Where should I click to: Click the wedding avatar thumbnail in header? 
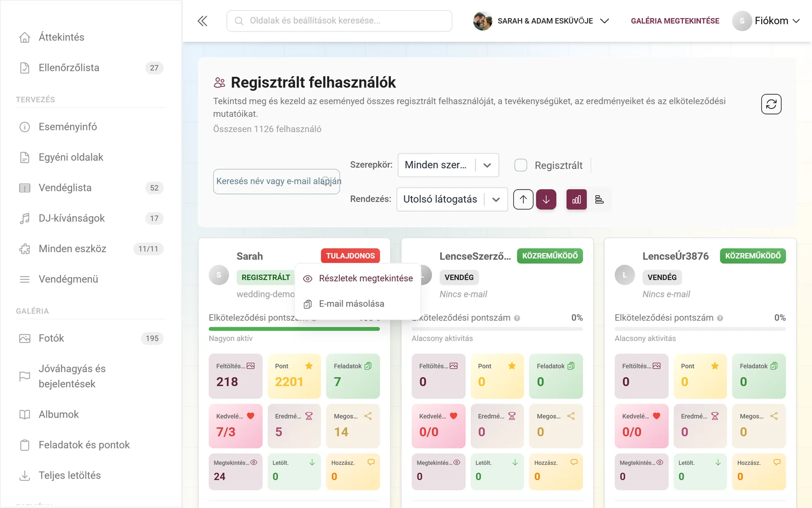(x=482, y=21)
